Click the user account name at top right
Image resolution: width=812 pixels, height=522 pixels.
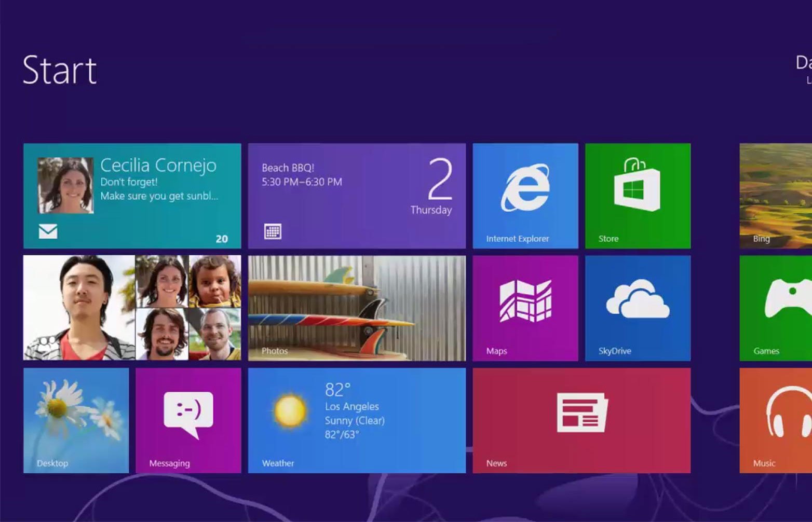(x=804, y=63)
